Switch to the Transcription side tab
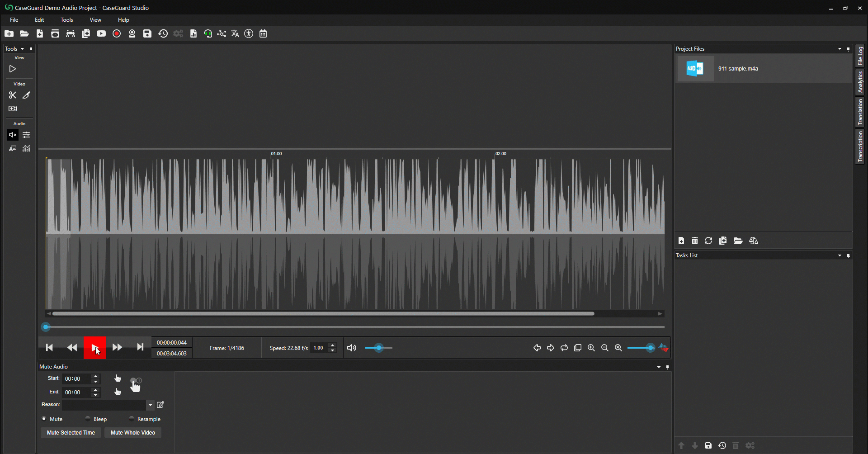The height and width of the screenshot is (454, 868). [x=860, y=147]
